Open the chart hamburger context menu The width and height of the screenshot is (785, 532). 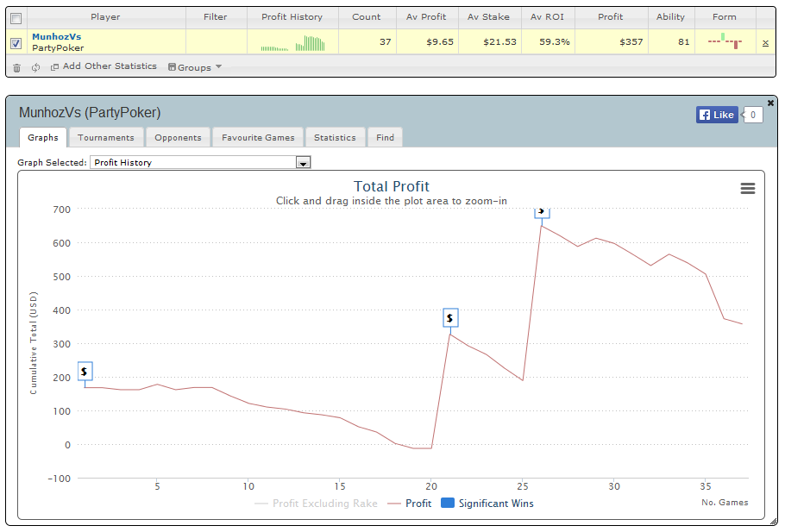pos(747,188)
